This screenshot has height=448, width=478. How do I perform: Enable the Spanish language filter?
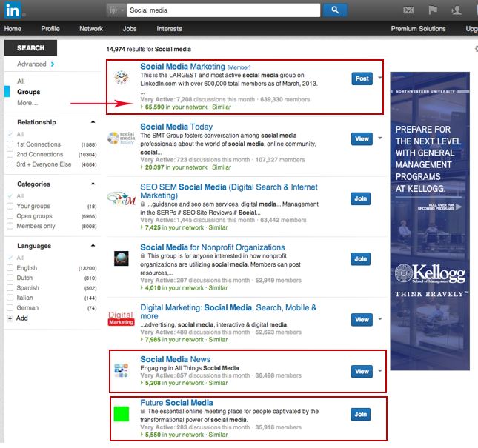coord(10,288)
